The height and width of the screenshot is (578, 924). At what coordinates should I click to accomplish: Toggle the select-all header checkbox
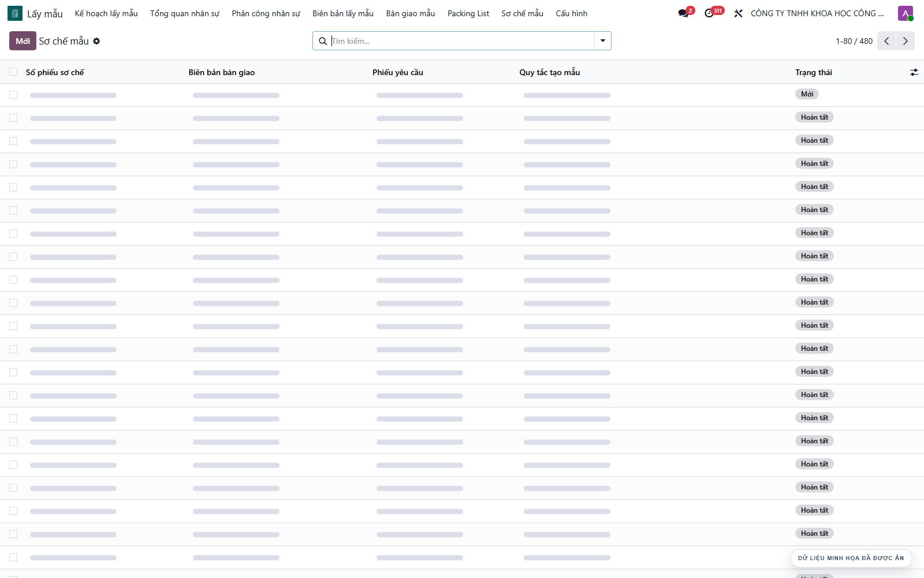[x=13, y=72]
